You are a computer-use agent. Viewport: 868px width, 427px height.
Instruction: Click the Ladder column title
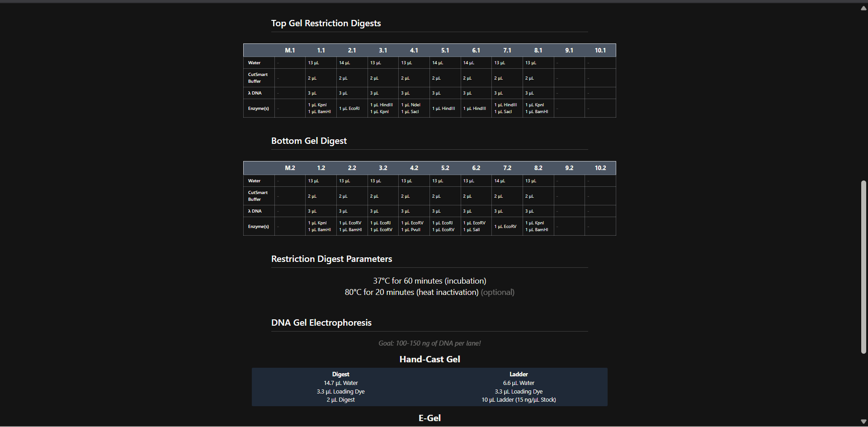pos(519,375)
